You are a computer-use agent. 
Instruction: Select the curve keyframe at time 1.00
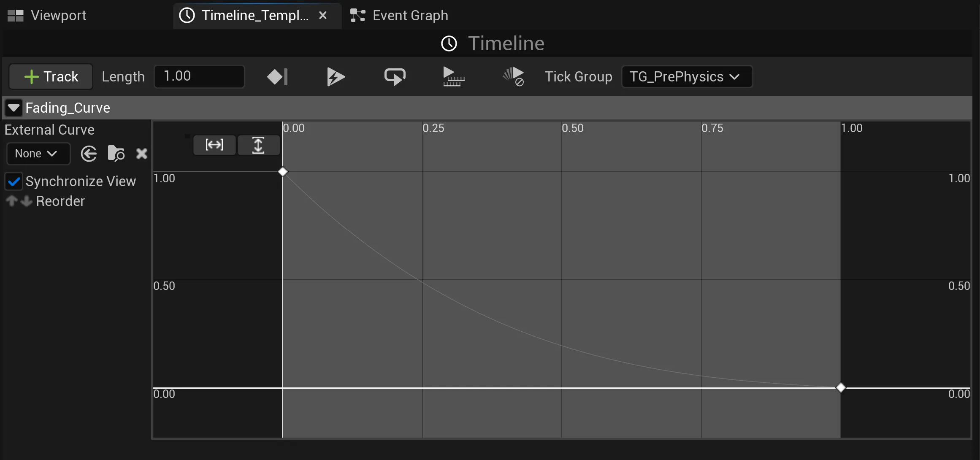coord(841,387)
